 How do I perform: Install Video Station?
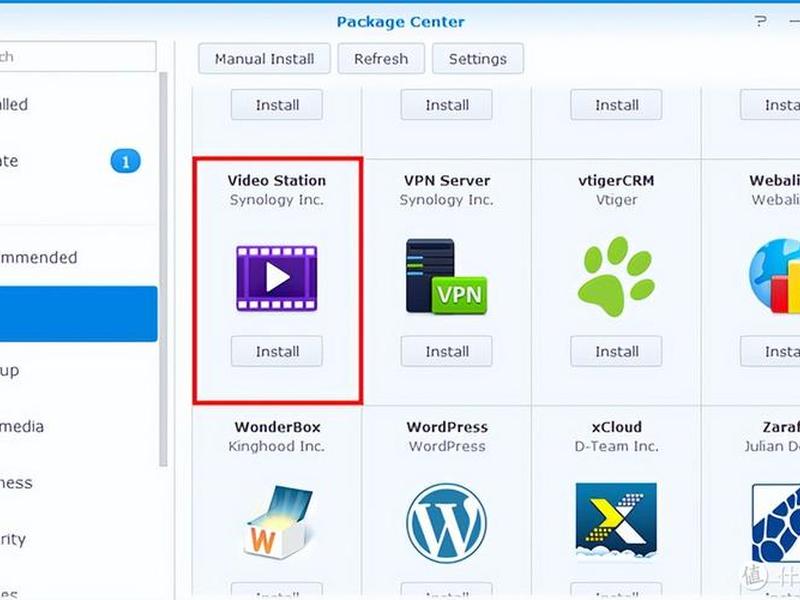(x=277, y=351)
